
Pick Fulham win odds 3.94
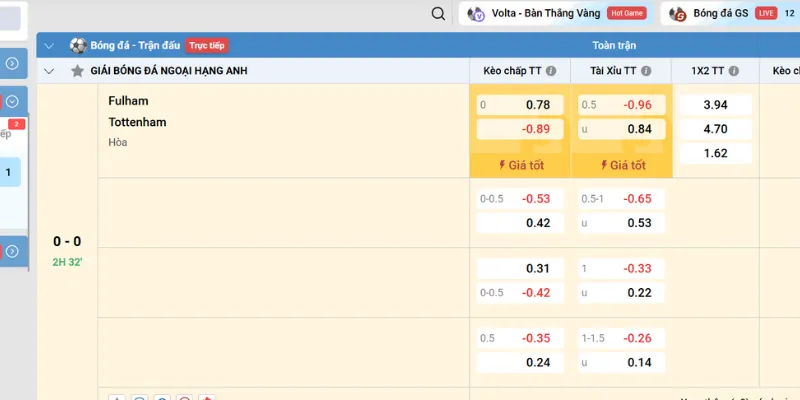click(x=715, y=105)
